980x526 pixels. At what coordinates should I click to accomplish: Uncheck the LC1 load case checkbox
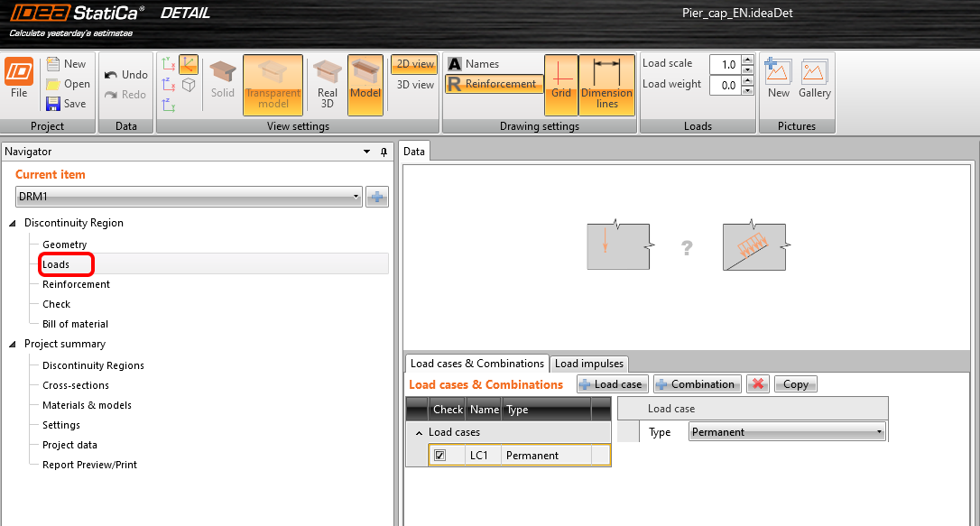click(439, 456)
